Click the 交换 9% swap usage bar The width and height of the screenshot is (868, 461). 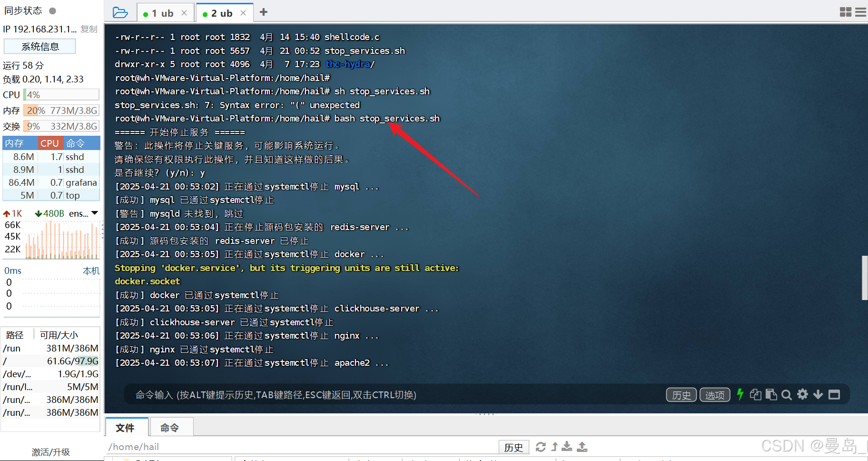(61, 126)
